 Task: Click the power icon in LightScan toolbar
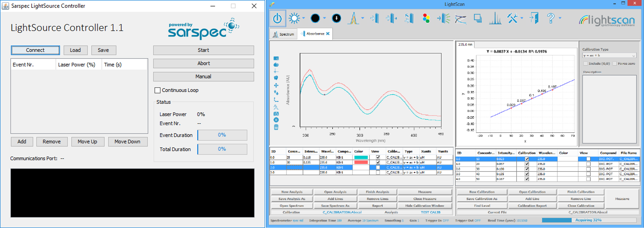[277, 18]
